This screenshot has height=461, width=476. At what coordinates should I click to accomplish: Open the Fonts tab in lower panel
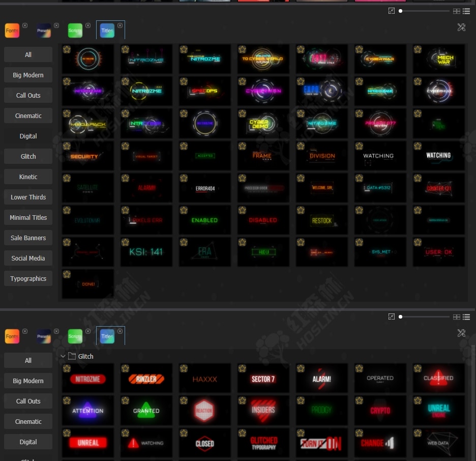pyautogui.click(x=12, y=336)
